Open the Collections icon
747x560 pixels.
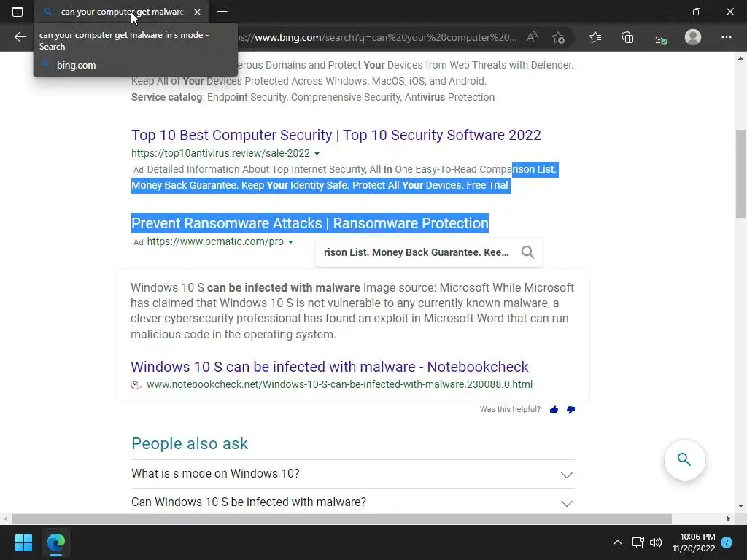pyautogui.click(x=627, y=37)
